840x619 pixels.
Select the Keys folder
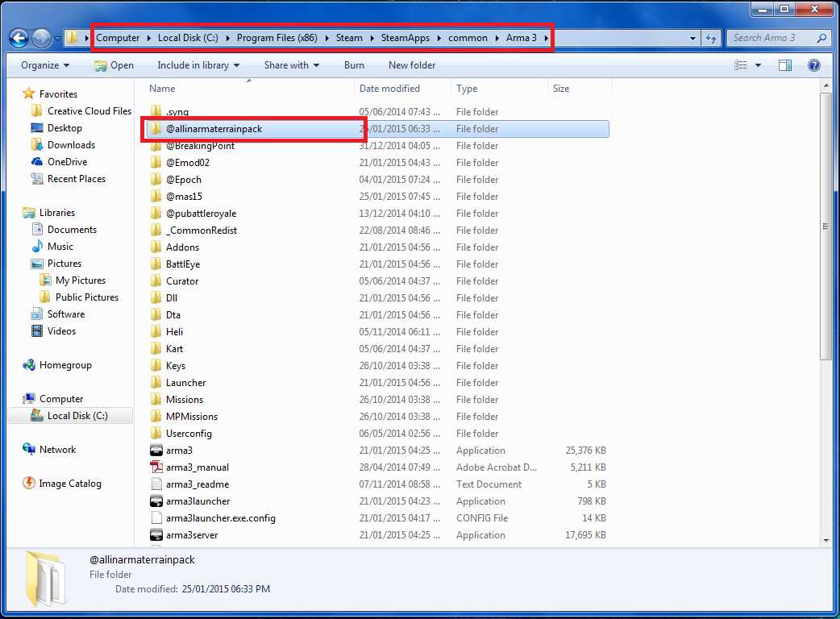click(175, 366)
